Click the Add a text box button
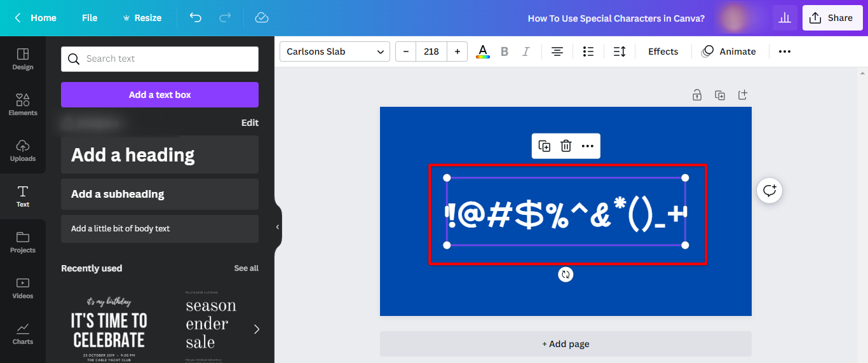This screenshot has height=363, width=868. click(159, 95)
